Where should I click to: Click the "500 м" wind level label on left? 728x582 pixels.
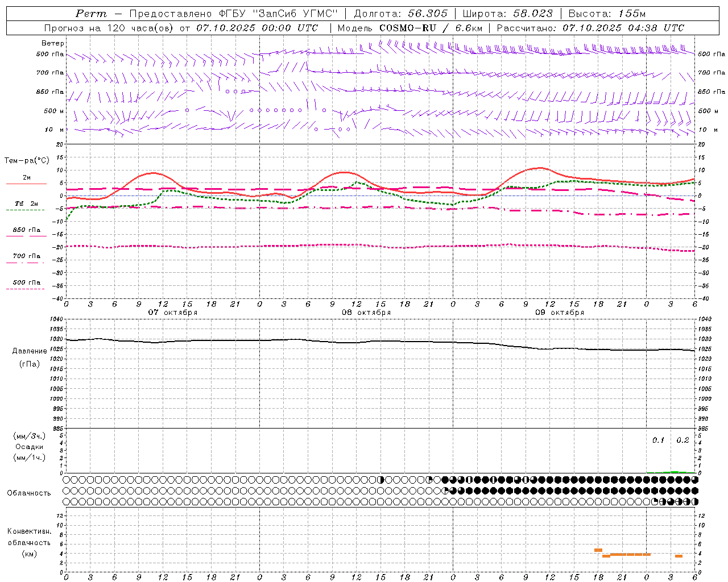click(53, 111)
